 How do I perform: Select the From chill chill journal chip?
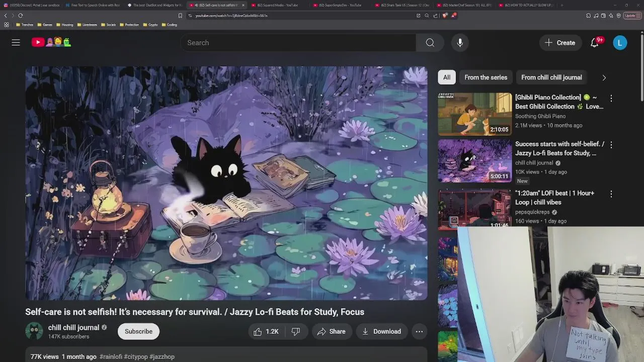(551, 77)
